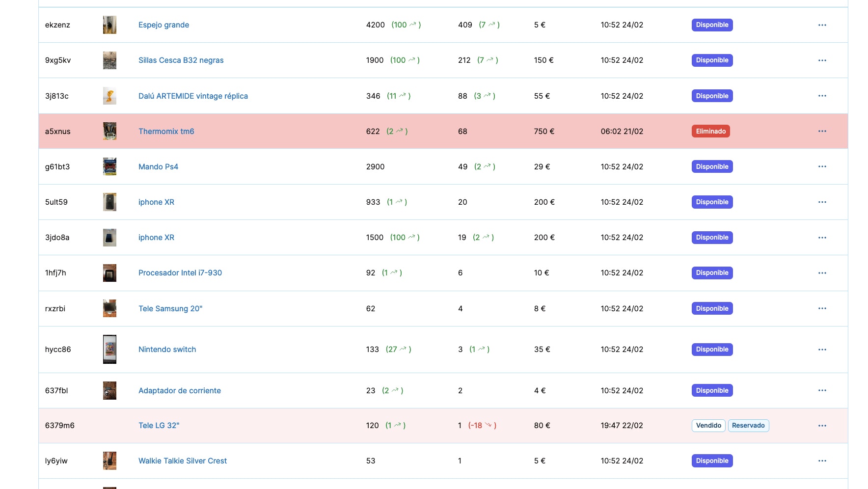Viewport: 868px width, 489px height.
Task: Click the 19:47 22/02 date cell
Action: (622, 425)
